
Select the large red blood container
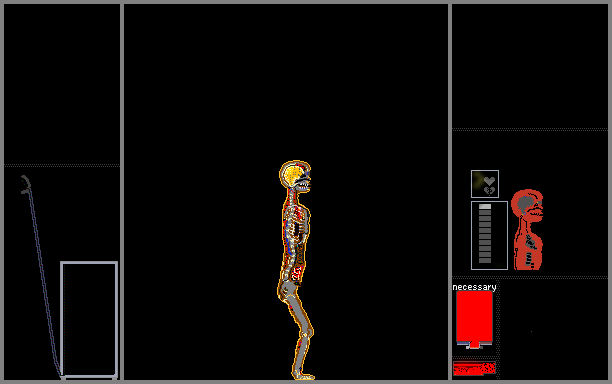click(x=474, y=316)
